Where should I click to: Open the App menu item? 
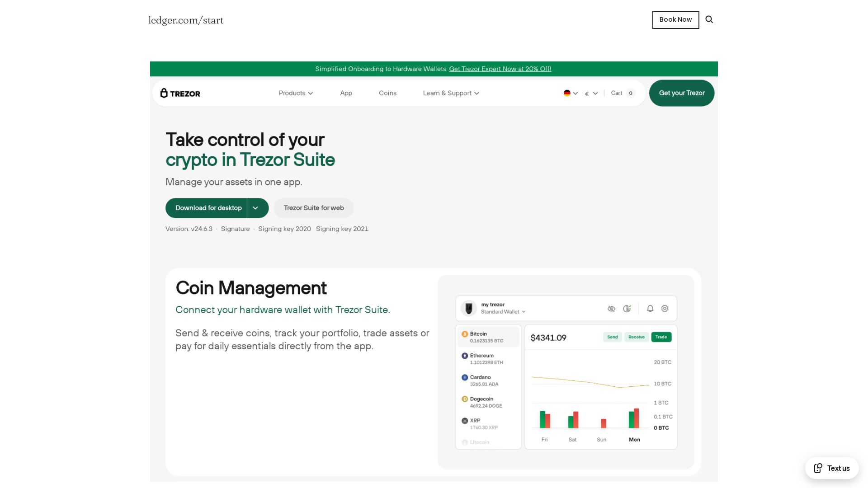(x=346, y=93)
